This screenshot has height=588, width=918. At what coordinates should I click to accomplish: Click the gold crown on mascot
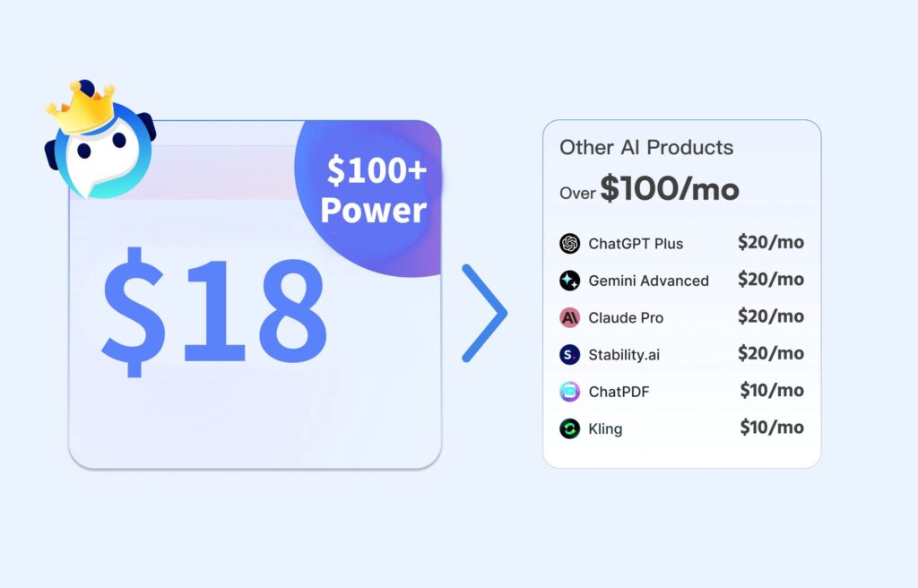pyautogui.click(x=81, y=108)
